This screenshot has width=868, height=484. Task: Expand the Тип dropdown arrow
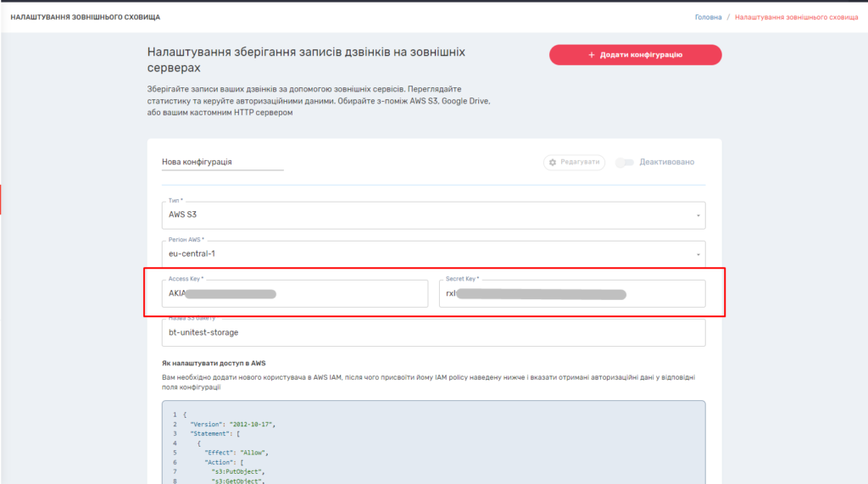coord(698,215)
